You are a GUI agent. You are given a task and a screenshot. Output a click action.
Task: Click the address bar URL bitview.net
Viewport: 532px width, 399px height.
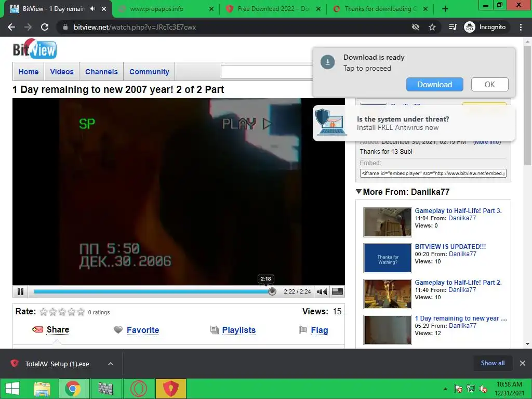click(x=135, y=27)
